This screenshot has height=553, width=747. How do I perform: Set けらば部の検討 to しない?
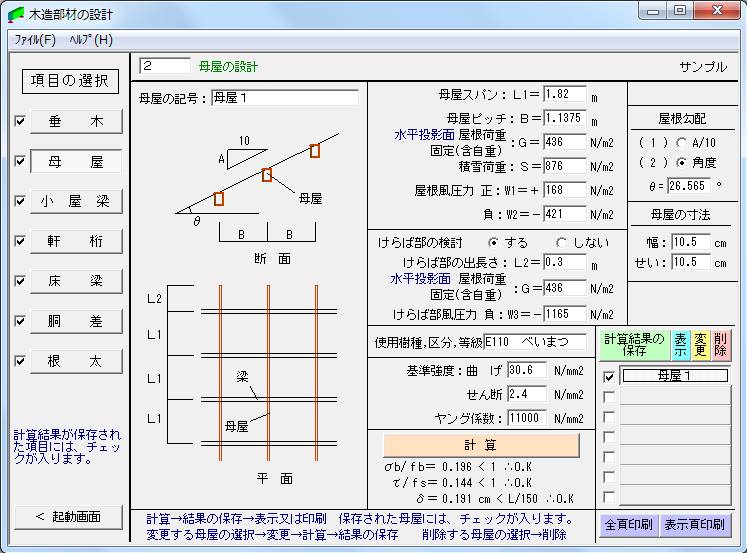561,243
